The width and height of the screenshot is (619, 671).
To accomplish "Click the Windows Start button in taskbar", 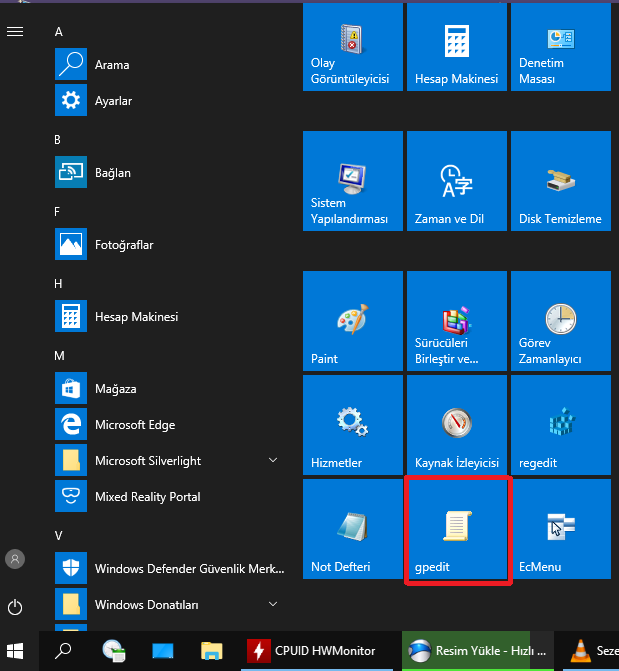I will (15, 651).
